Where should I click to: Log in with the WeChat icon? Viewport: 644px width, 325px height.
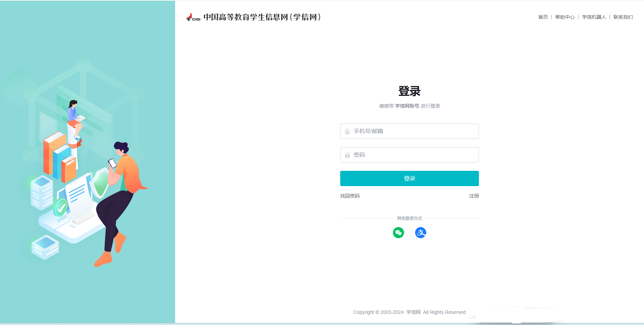tap(398, 233)
